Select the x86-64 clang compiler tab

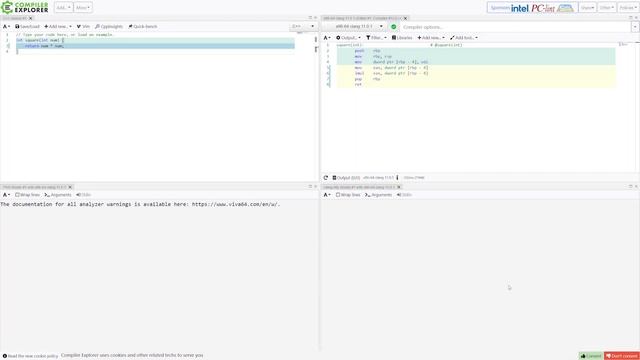pyautogui.click(x=362, y=18)
